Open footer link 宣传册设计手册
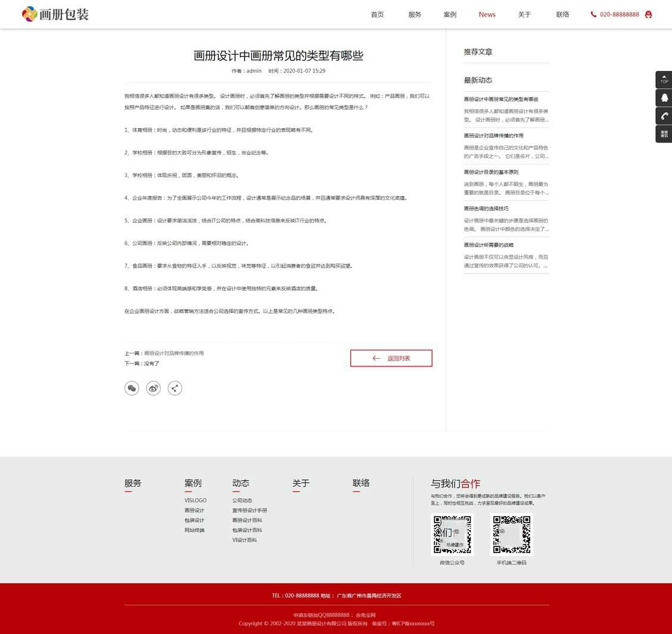 point(250,511)
